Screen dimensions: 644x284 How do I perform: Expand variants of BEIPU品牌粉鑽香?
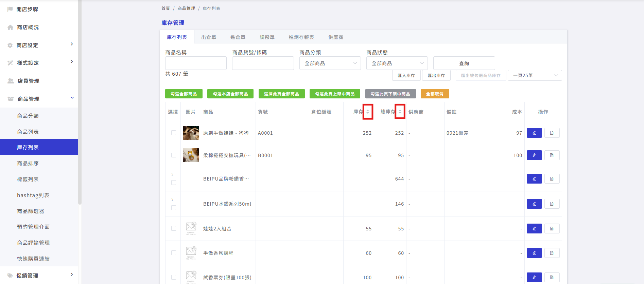click(172, 174)
